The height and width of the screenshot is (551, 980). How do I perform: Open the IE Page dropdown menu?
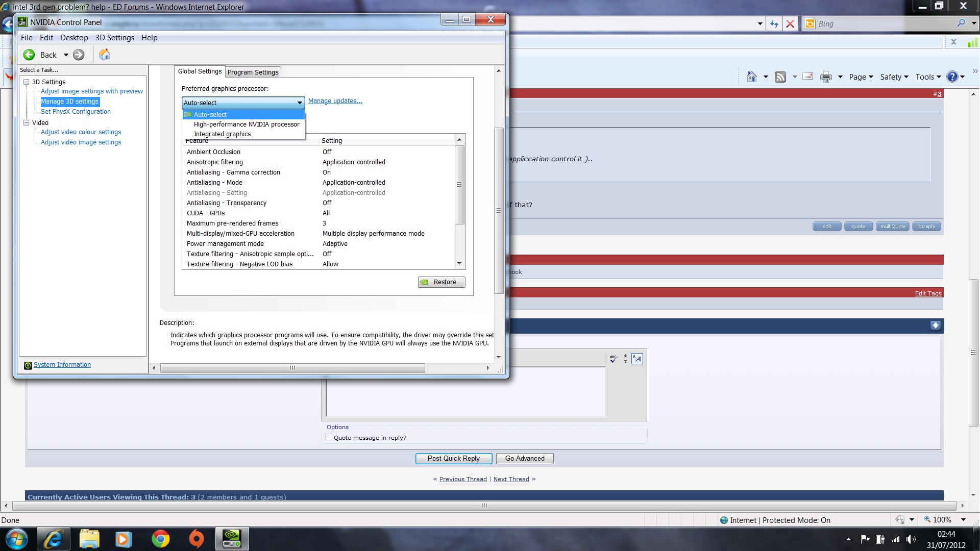(x=861, y=77)
